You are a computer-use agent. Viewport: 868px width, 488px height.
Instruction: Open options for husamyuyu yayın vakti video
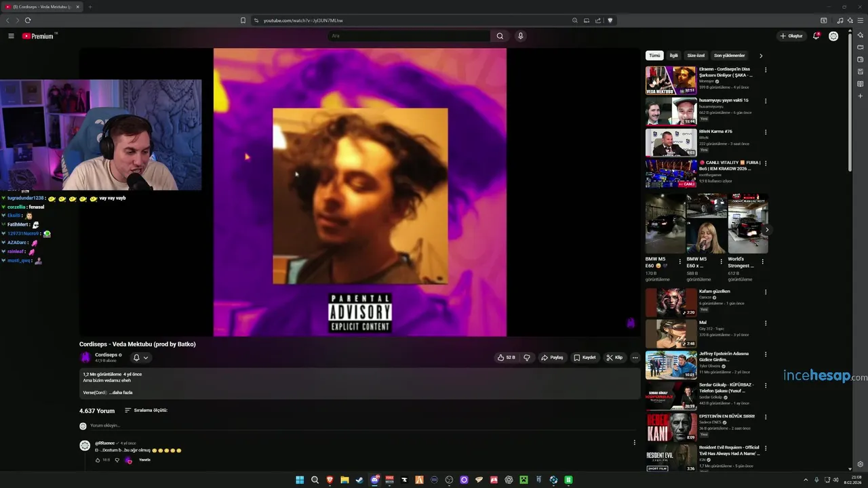[x=766, y=101]
